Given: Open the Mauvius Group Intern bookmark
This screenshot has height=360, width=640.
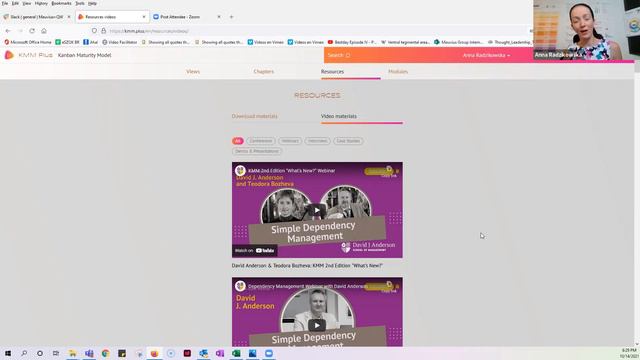Looking at the screenshot, I should (459, 42).
